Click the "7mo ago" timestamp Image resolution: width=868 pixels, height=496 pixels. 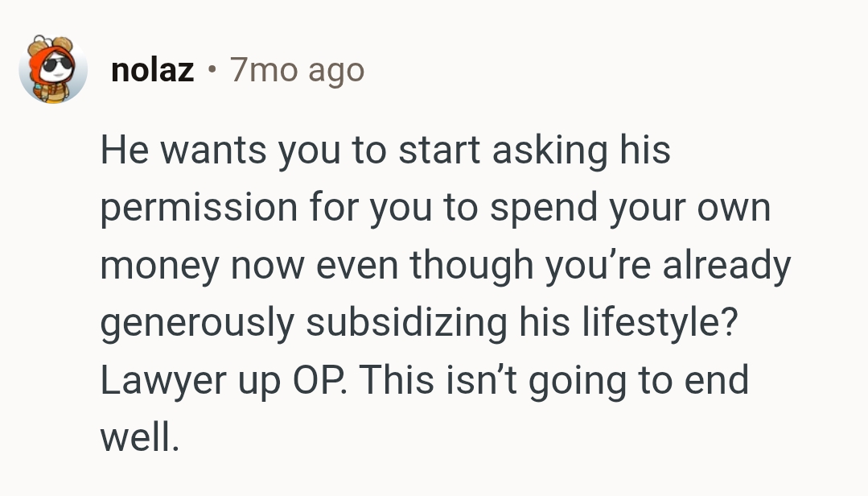[x=297, y=71]
